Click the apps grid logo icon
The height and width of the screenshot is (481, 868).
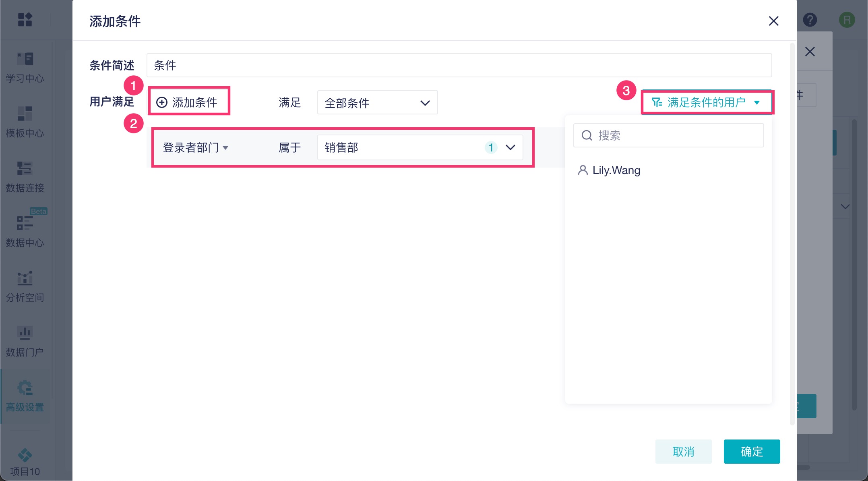tap(25, 20)
